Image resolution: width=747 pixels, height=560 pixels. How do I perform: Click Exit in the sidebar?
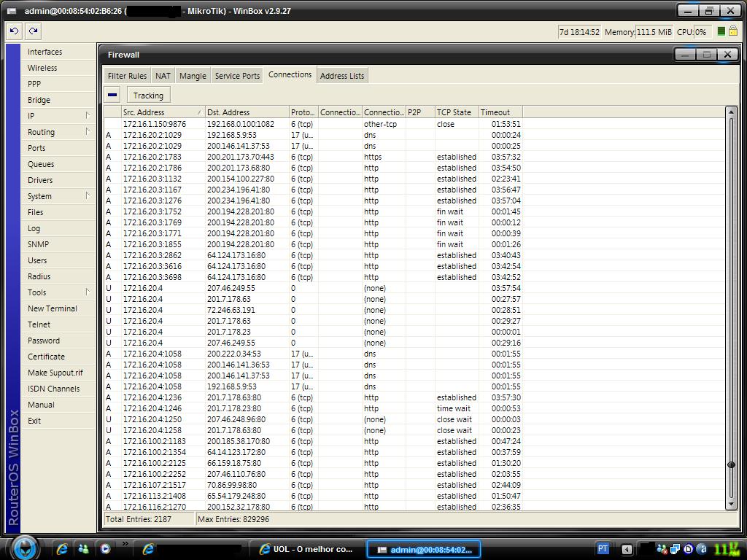coord(58,421)
